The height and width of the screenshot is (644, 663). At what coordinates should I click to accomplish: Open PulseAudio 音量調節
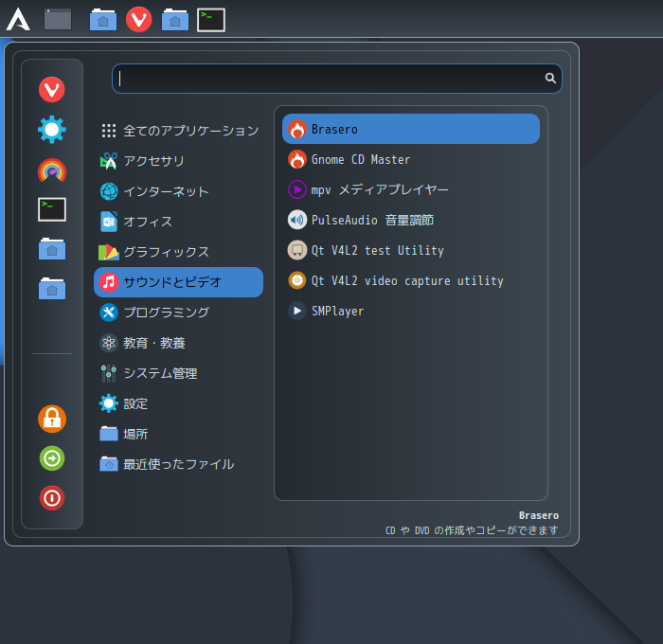point(411,220)
